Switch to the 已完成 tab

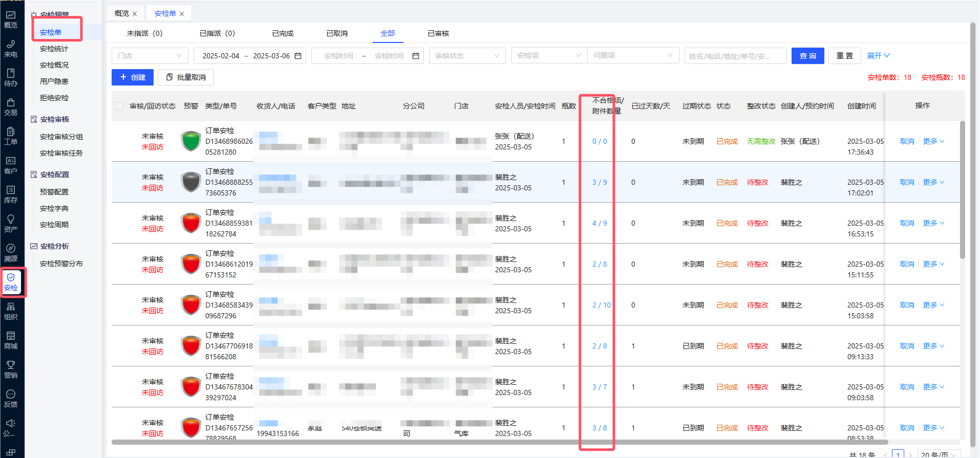pos(283,33)
